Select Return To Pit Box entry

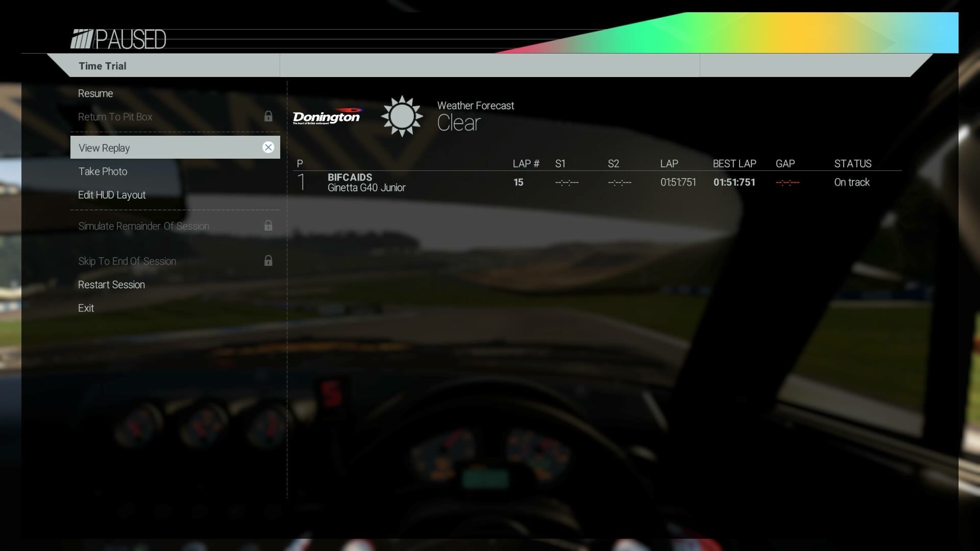pos(115,117)
